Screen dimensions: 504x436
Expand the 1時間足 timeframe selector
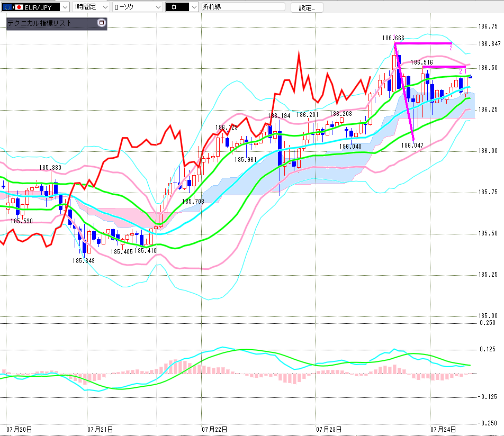[x=91, y=7]
